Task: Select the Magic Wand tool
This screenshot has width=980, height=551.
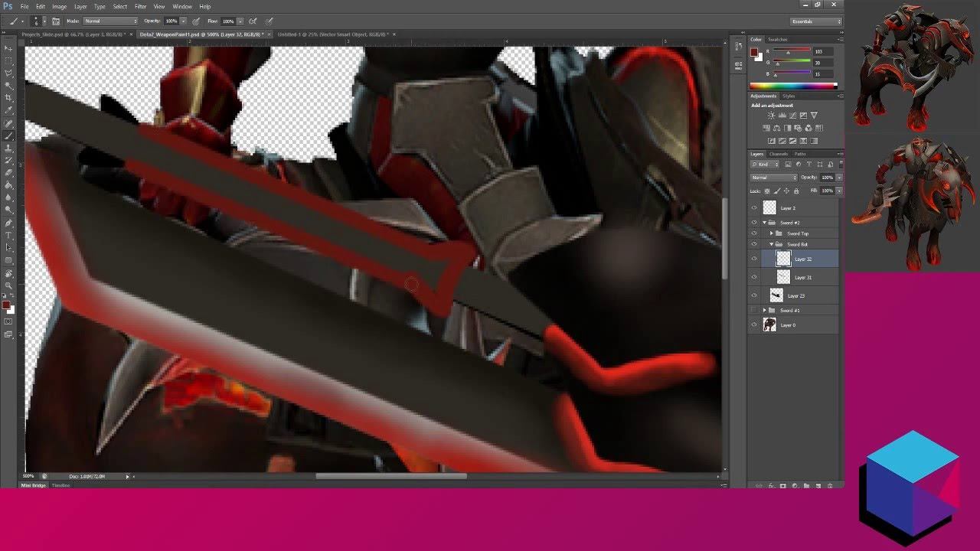Action: [x=9, y=86]
